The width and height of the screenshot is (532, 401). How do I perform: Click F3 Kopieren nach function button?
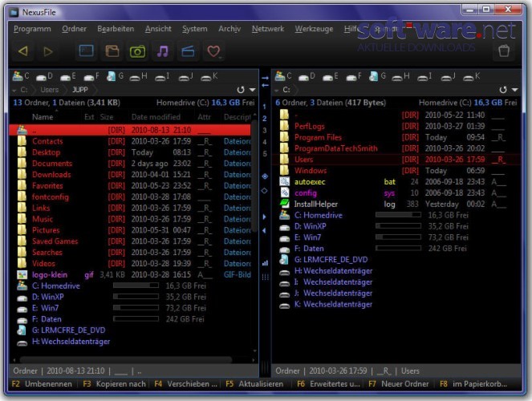(x=114, y=384)
